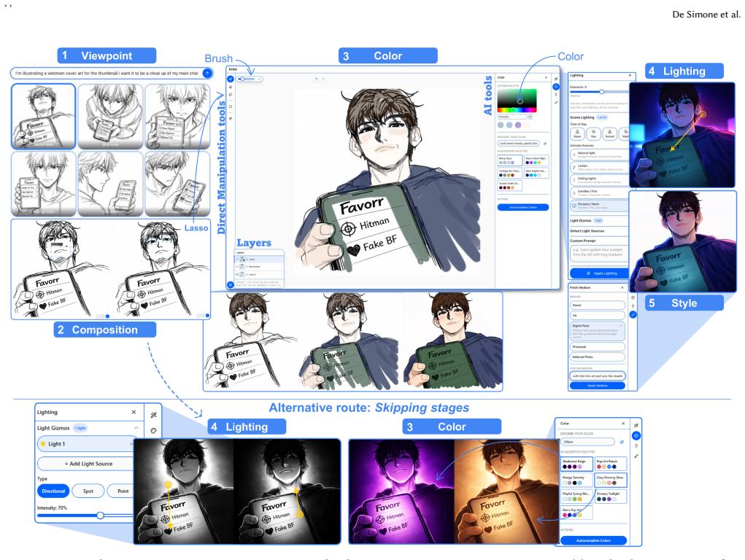Click Autocomplete Colors in the bottom Color panel
Screen dimensions: 745x560
click(593, 540)
